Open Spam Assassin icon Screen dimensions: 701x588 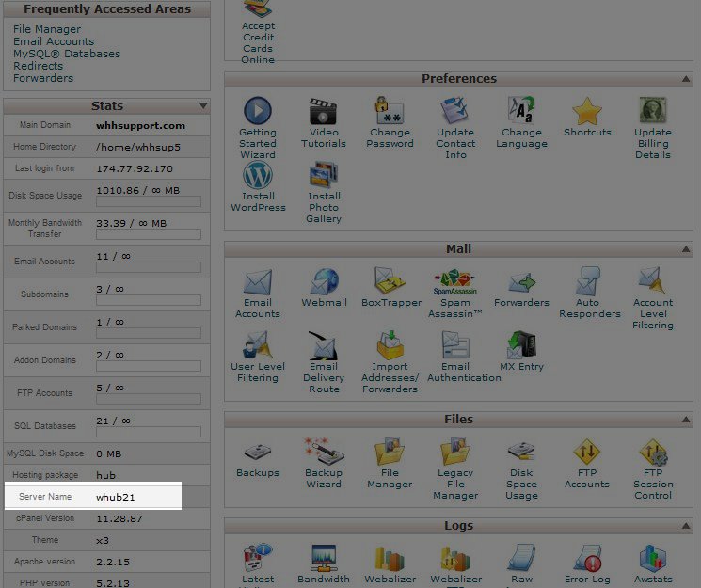455,282
